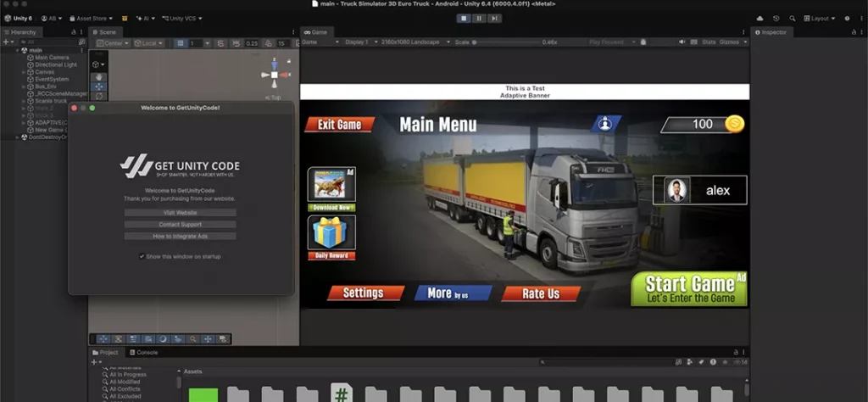Open the Center pivot mode dropdown
Image resolution: width=868 pixels, height=402 pixels.
click(113, 43)
